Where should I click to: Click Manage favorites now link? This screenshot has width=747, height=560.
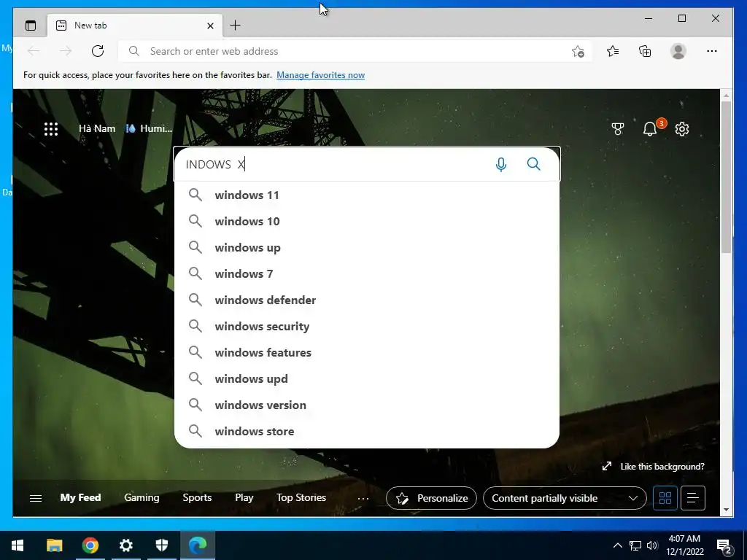(x=321, y=75)
